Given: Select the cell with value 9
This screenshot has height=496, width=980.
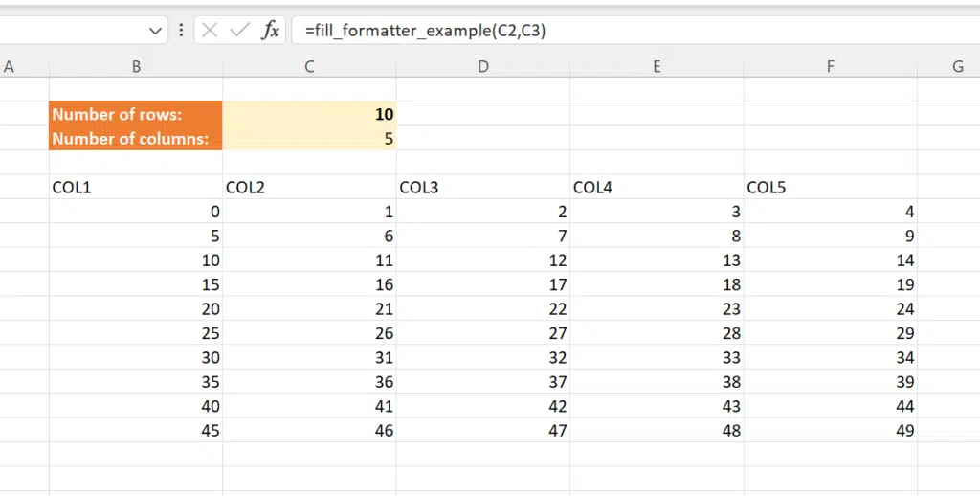Looking at the screenshot, I should tap(831, 236).
